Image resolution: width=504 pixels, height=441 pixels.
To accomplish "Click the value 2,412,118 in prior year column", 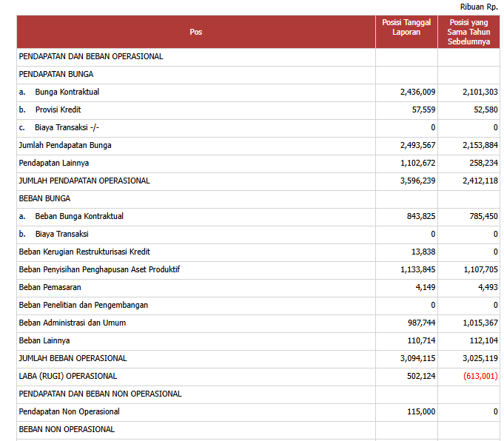I will click(x=480, y=181).
